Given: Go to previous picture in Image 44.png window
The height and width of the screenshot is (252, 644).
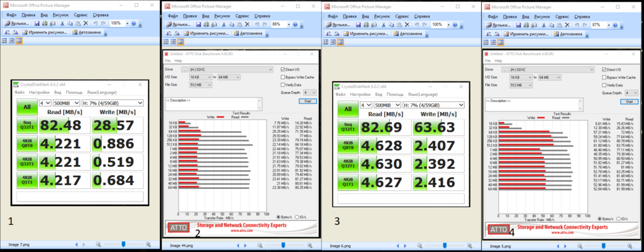Looking at the screenshot, I should [236, 246].
